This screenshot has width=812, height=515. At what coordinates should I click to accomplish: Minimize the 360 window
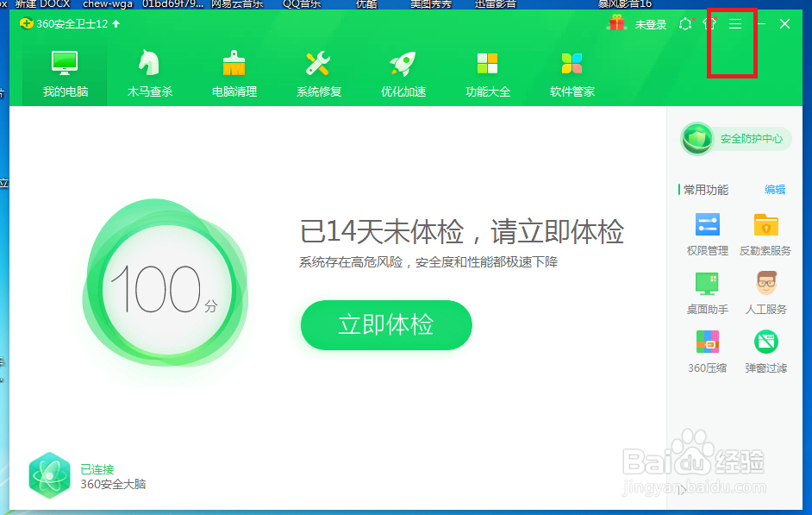(x=761, y=24)
